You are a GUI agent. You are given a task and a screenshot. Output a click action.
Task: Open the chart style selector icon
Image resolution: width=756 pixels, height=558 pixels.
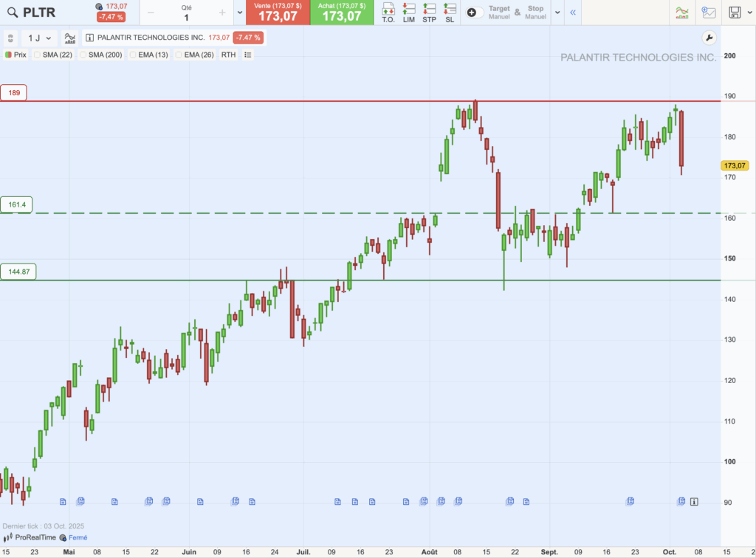70,38
